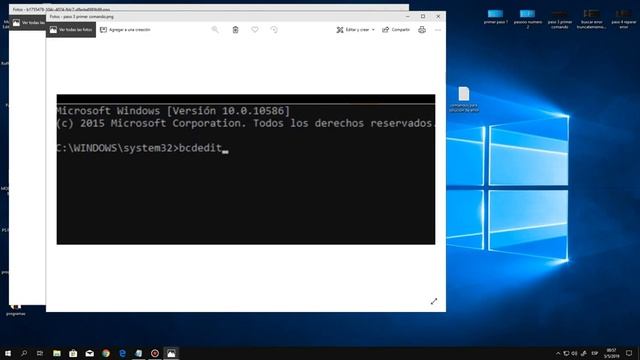Screen dimensions: 640x360
Task: Launch Google Chrome from the taskbar
Action: point(106,353)
